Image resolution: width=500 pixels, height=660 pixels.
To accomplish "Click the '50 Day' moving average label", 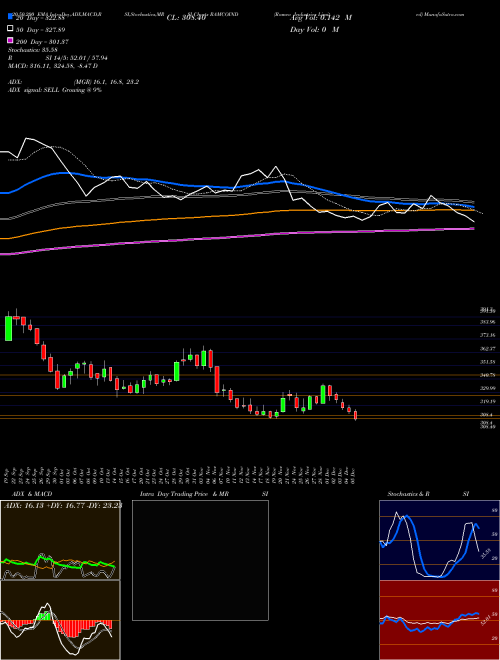I will point(41,30).
